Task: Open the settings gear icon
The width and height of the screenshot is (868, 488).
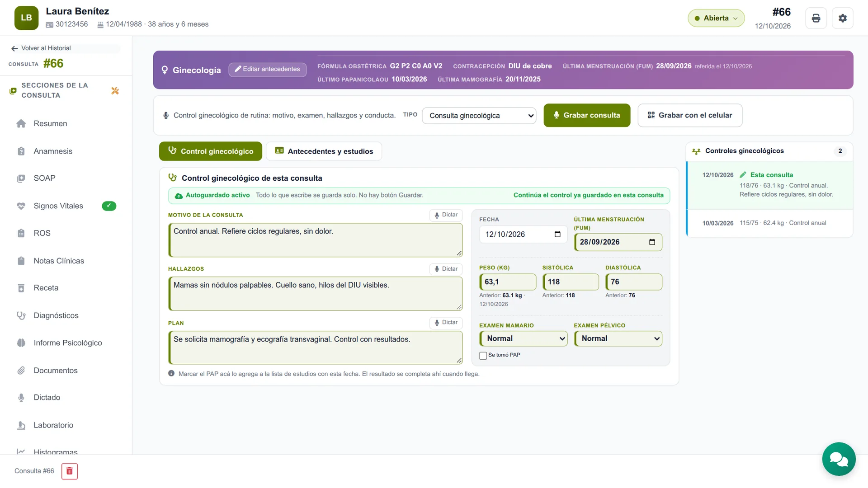Action: pyautogui.click(x=843, y=18)
